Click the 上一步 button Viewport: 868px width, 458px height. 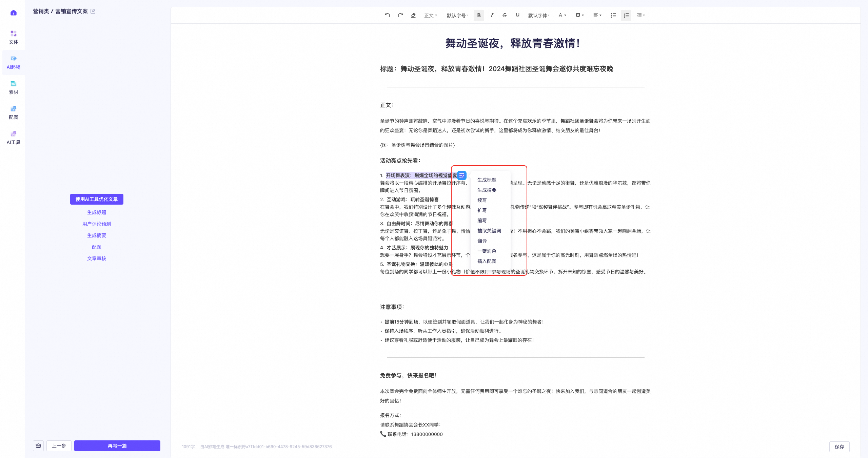(x=59, y=446)
